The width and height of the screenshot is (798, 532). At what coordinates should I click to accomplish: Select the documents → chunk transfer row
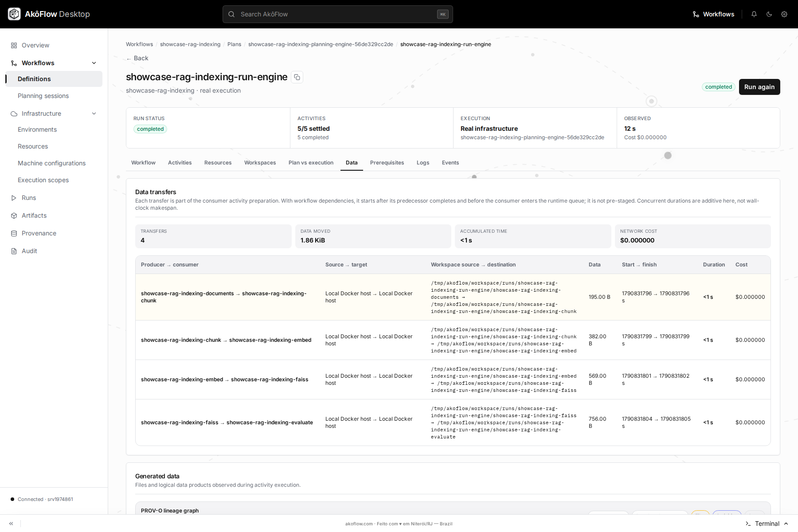coord(453,297)
